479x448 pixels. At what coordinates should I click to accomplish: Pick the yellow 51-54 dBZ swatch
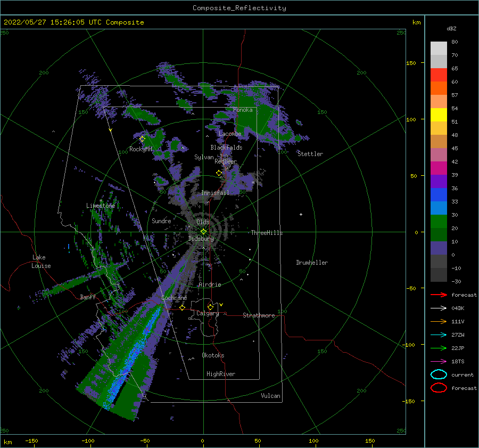tap(439, 115)
